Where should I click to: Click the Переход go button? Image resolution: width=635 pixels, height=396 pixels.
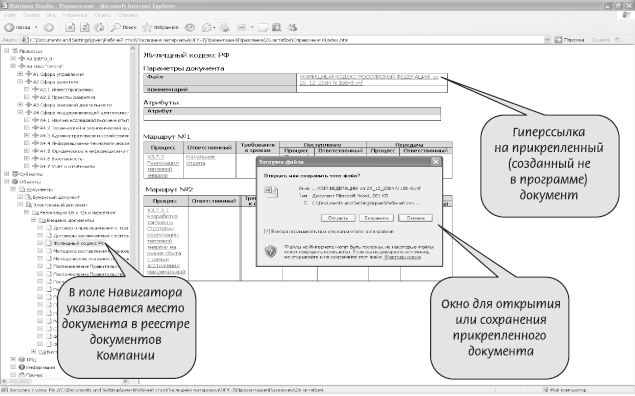[570, 40]
